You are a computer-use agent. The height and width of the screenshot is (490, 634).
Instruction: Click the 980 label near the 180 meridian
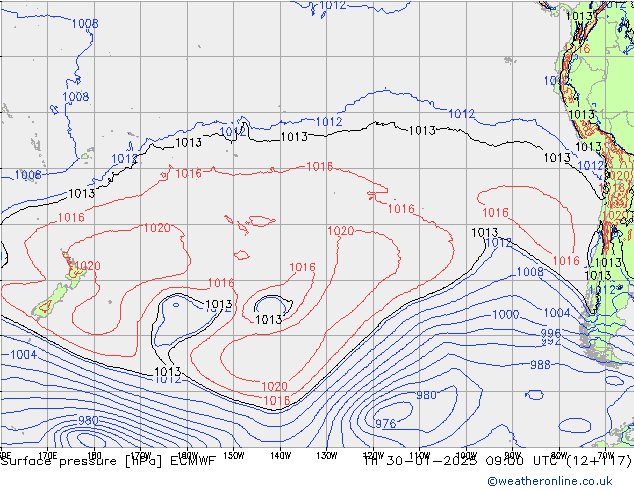[88, 420]
